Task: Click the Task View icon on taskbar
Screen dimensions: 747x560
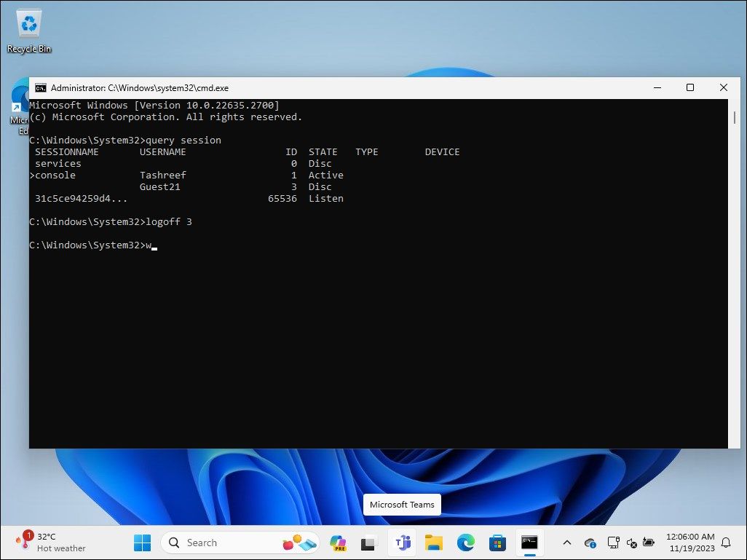Action: [368, 543]
